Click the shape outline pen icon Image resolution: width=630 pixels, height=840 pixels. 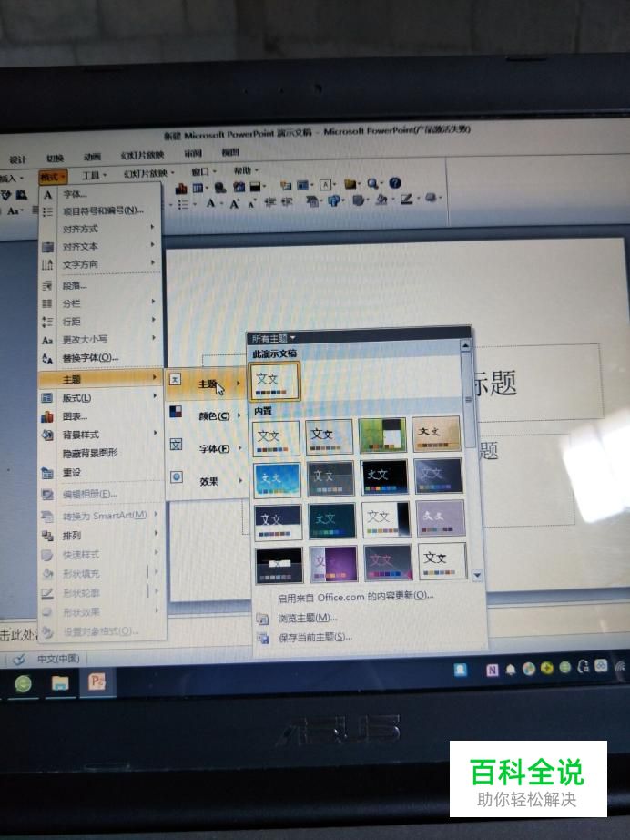406,199
